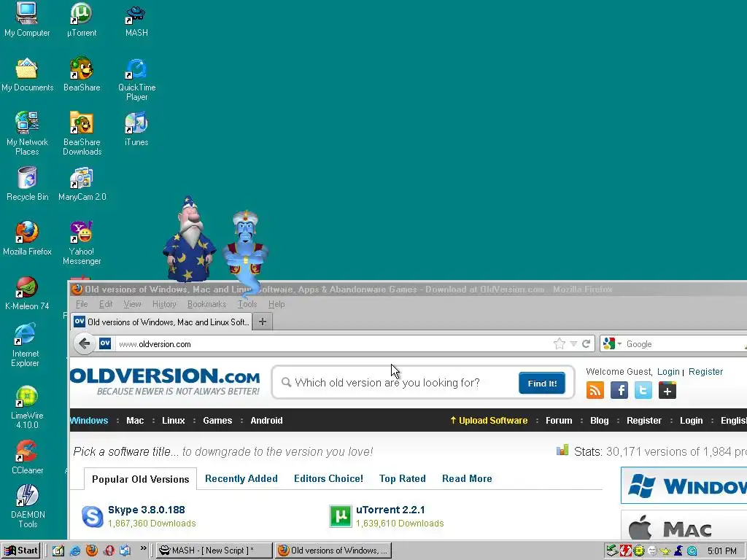The height and width of the screenshot is (560, 747).
Task: Click the orange RSS feed icon
Action: coord(595,391)
